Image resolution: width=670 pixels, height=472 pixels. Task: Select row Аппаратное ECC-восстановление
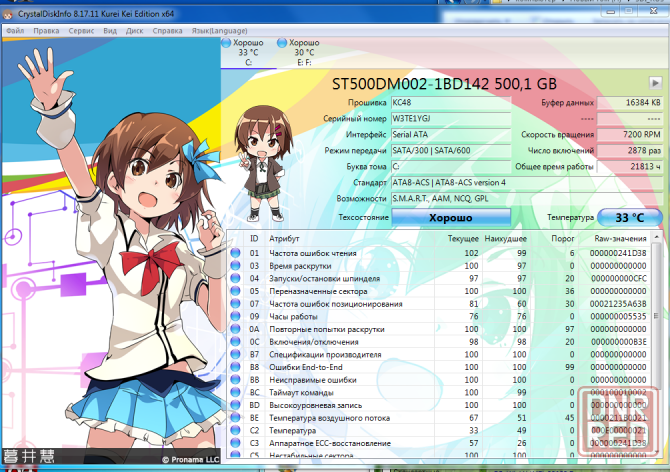440,443
